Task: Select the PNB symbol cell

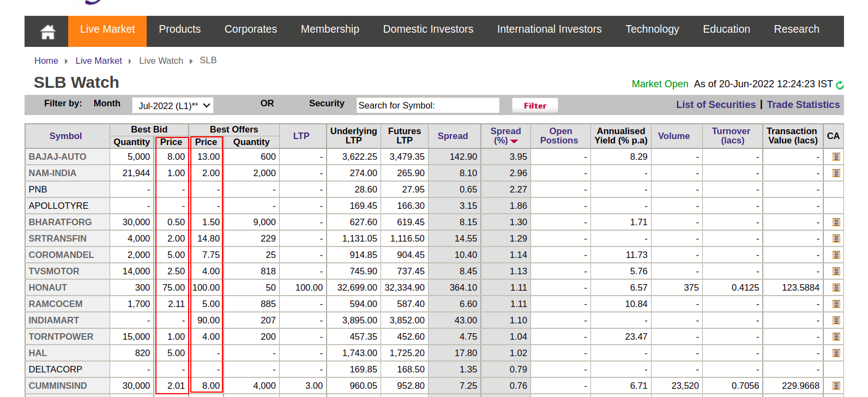Action: (68, 190)
